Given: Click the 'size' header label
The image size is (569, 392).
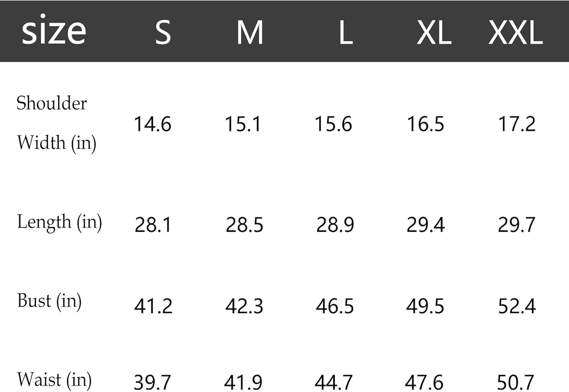Looking at the screenshot, I should tap(54, 31).
